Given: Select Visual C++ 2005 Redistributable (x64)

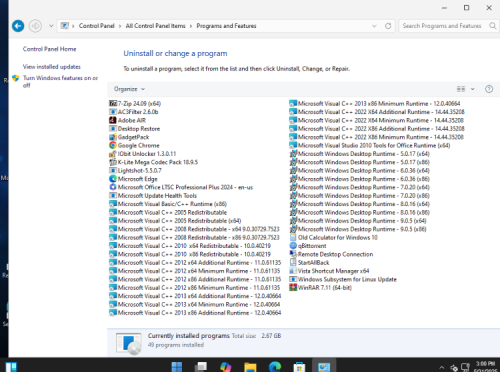Looking at the screenshot, I should (x=175, y=221).
